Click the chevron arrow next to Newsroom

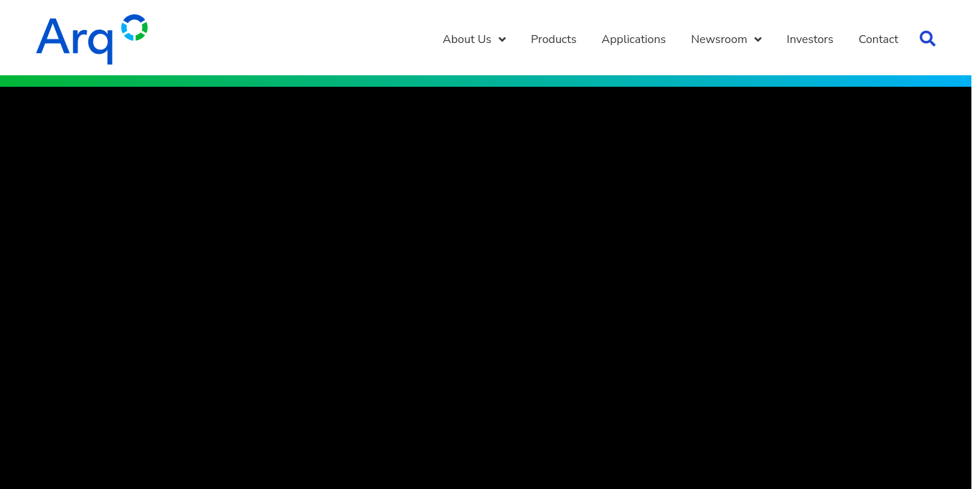(758, 39)
